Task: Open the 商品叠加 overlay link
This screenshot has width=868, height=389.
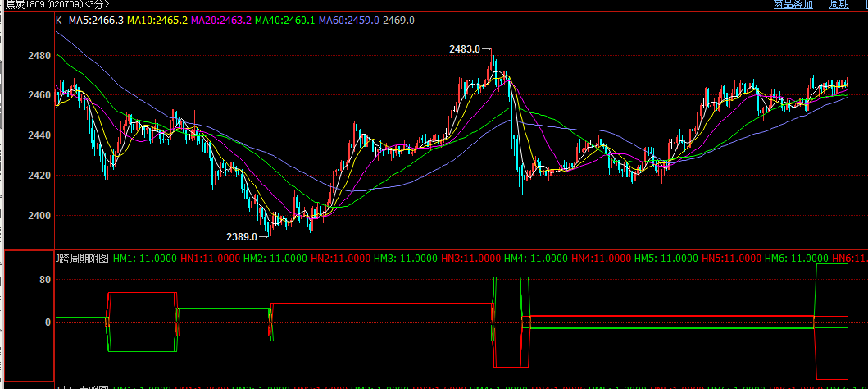Action: click(793, 5)
